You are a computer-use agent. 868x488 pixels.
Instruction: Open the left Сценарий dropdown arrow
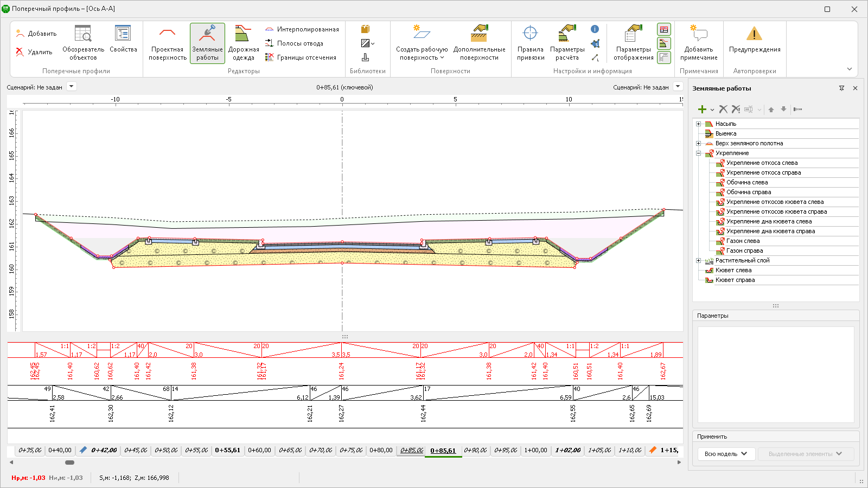pos(72,87)
